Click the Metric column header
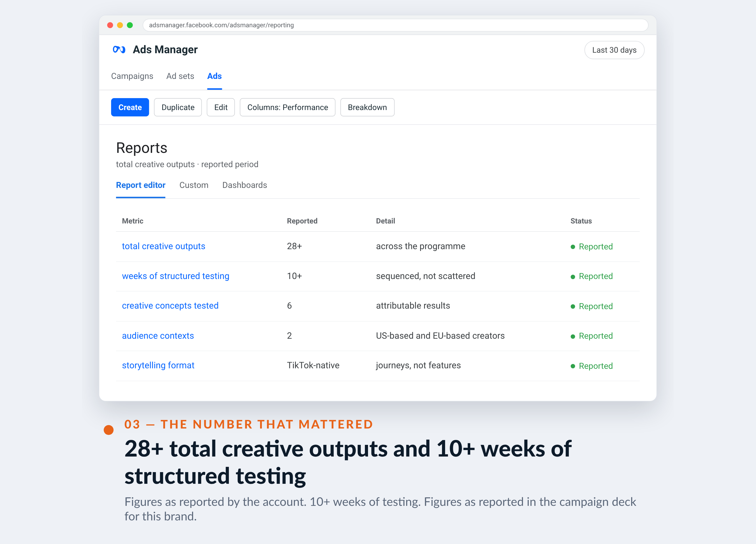 [x=133, y=221]
